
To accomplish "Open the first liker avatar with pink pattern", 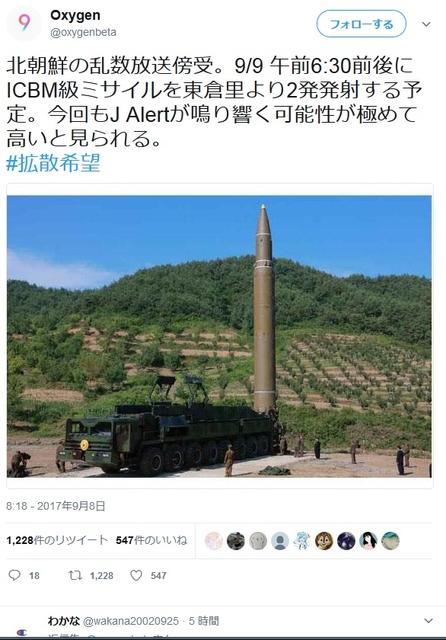I will click(x=214, y=541).
